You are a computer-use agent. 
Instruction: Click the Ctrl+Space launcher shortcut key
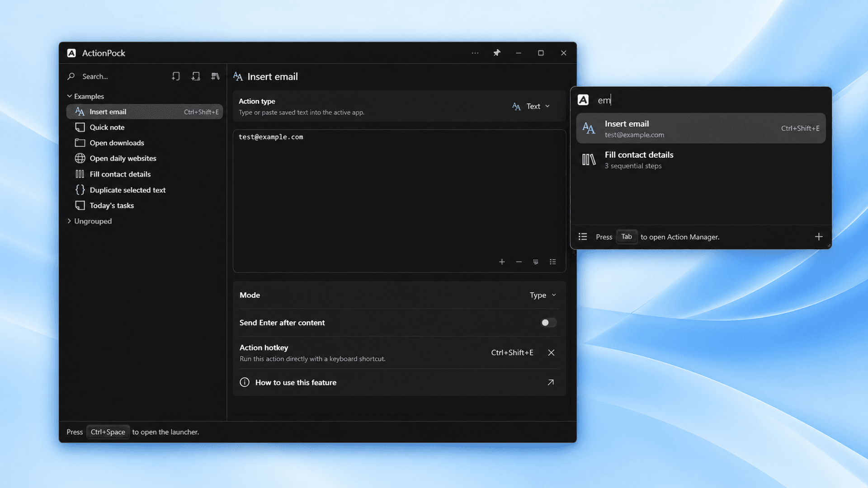click(108, 432)
